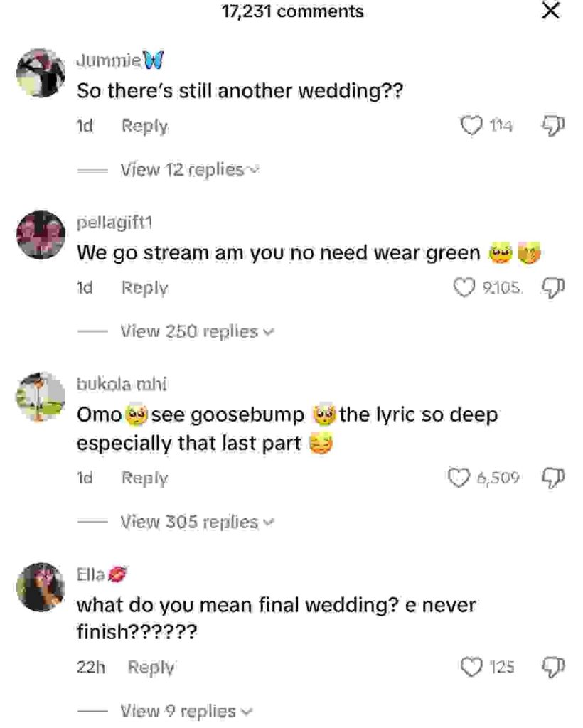583x728 pixels.
Task: Open the pellagift1 username link
Action: pyautogui.click(x=114, y=223)
